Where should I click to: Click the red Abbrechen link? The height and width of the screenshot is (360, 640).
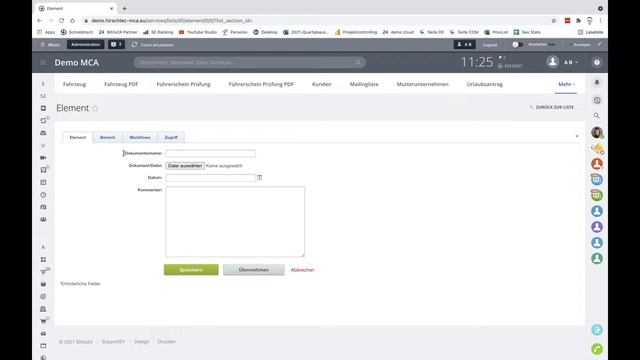302,270
